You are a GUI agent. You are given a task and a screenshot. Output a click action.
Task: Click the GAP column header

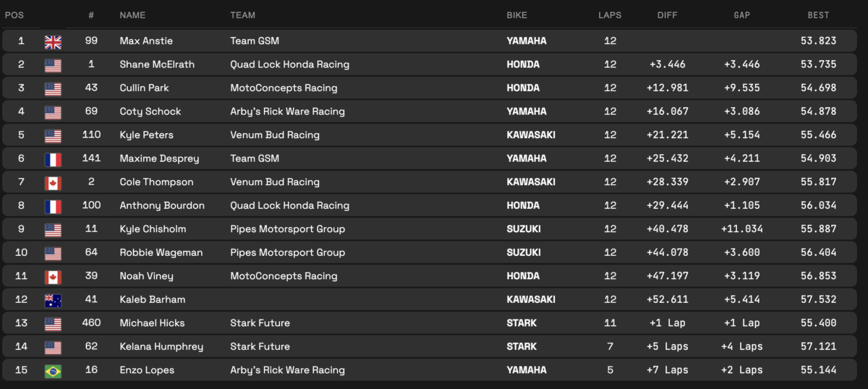(741, 15)
